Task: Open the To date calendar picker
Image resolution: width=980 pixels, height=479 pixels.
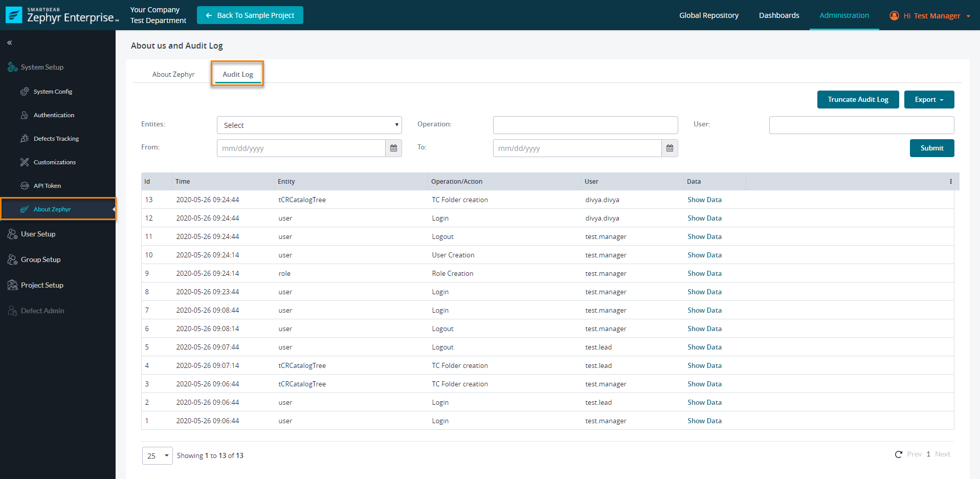Action: [670, 148]
